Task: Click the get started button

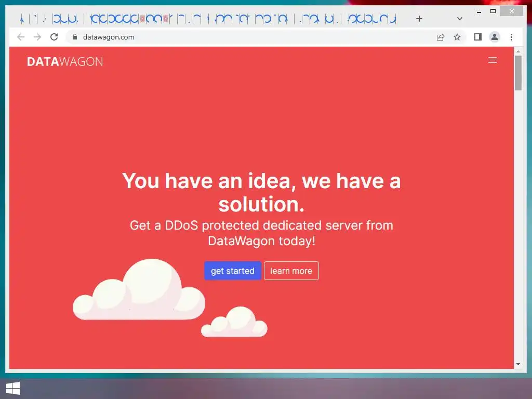Action: tap(232, 271)
